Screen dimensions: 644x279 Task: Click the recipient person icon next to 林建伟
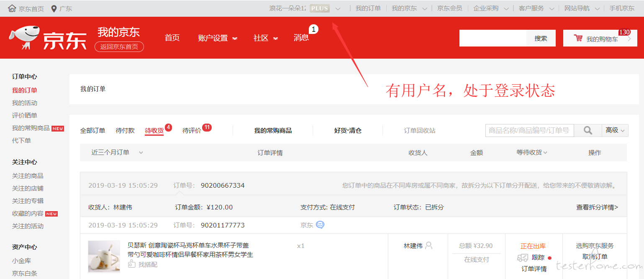click(428, 245)
